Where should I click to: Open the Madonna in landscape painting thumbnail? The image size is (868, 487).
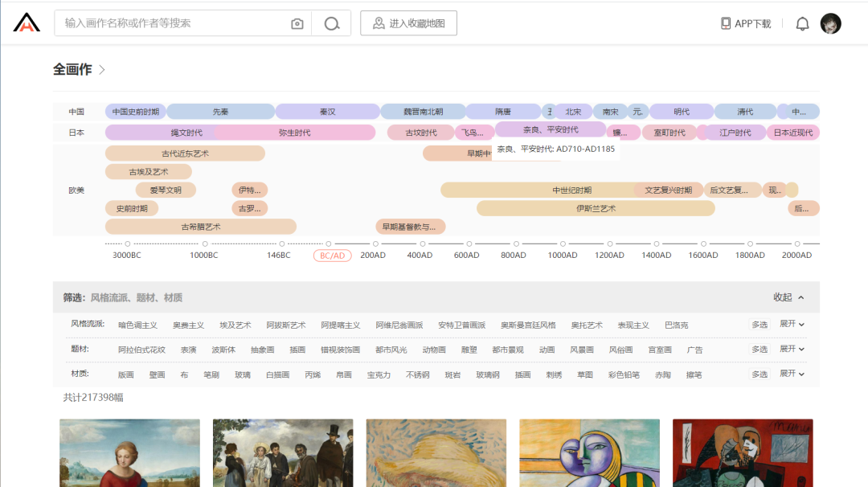click(129, 452)
